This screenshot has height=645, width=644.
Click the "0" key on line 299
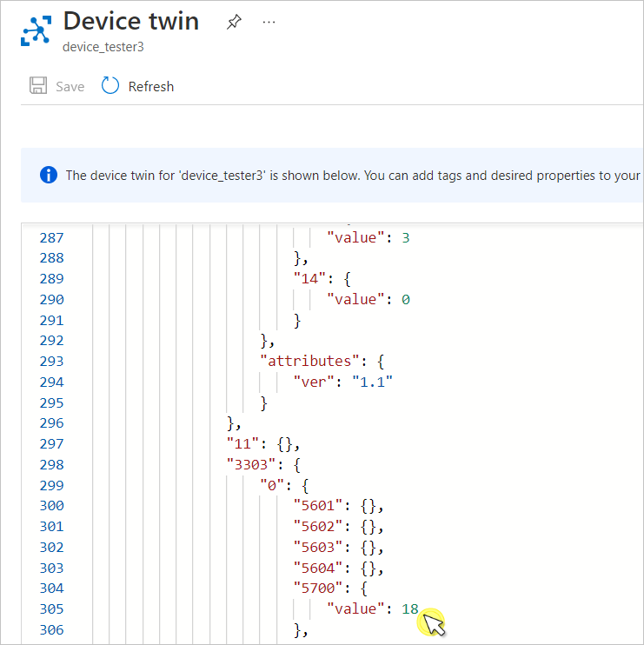(272, 485)
